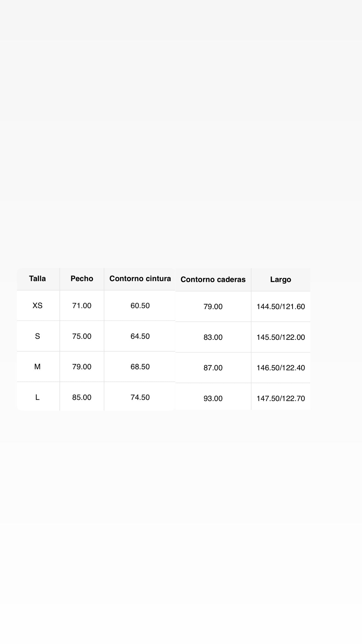Select the 147.50/122.70 length cell
The height and width of the screenshot is (644, 362).
coord(281,398)
